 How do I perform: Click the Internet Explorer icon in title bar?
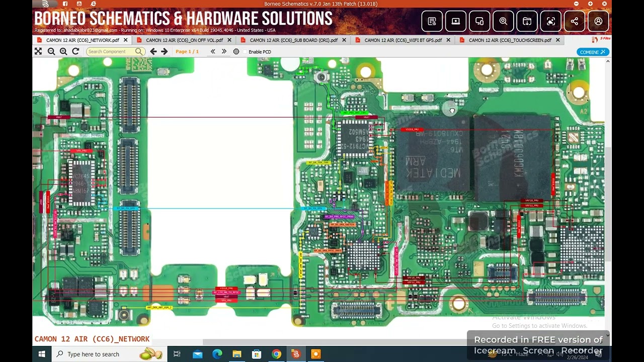tap(94, 4)
